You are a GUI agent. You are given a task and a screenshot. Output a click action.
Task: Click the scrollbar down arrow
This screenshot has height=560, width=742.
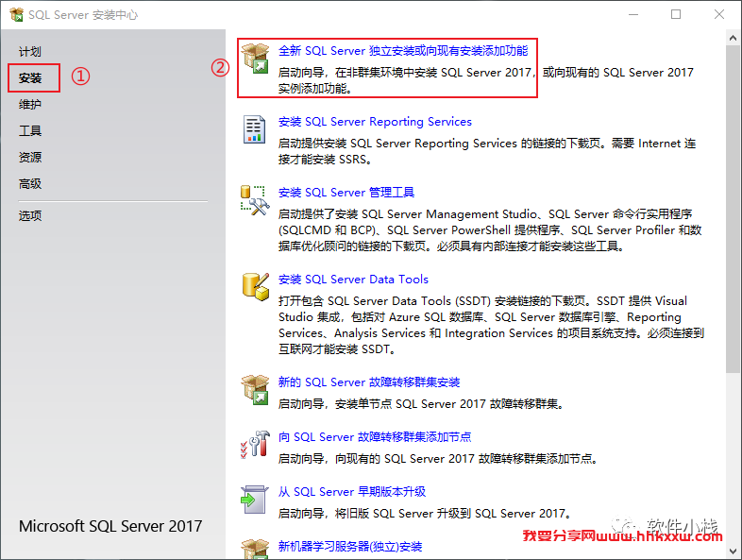pyautogui.click(x=733, y=552)
